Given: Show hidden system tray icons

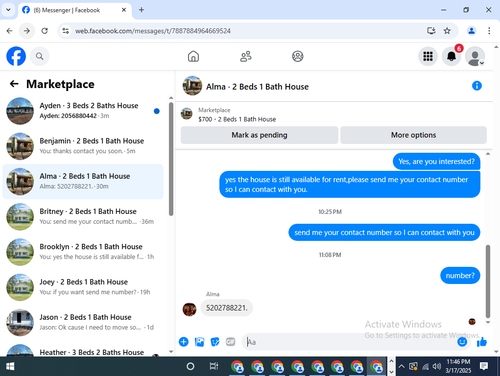Looking at the screenshot, I should pos(402,366).
